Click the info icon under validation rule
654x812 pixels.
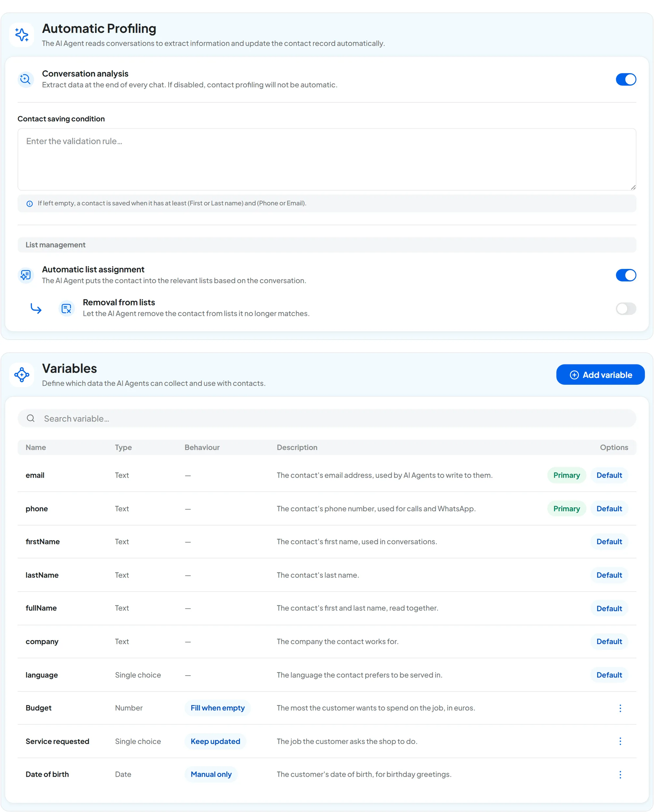29,204
